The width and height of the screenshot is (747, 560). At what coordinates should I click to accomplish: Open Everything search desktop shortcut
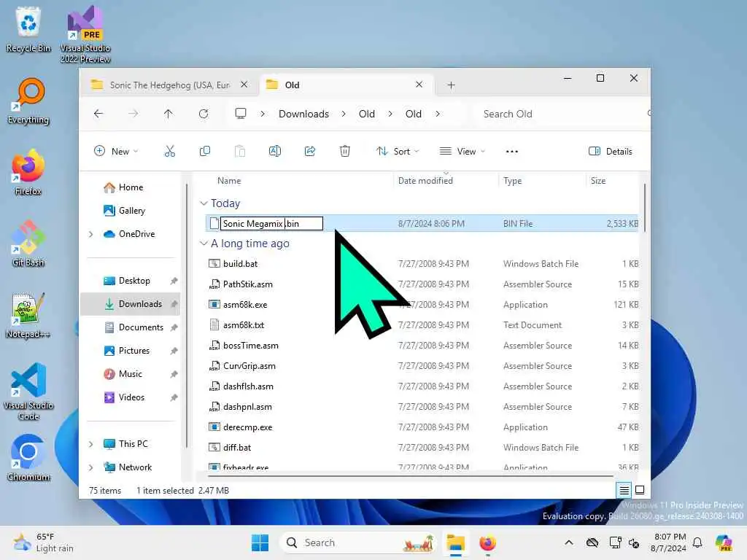tap(28, 101)
